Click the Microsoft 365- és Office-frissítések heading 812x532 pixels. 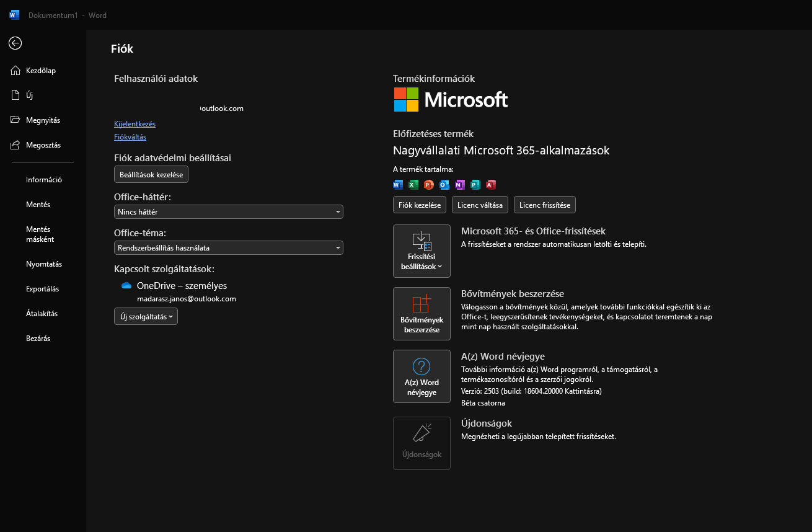pyautogui.click(x=533, y=231)
